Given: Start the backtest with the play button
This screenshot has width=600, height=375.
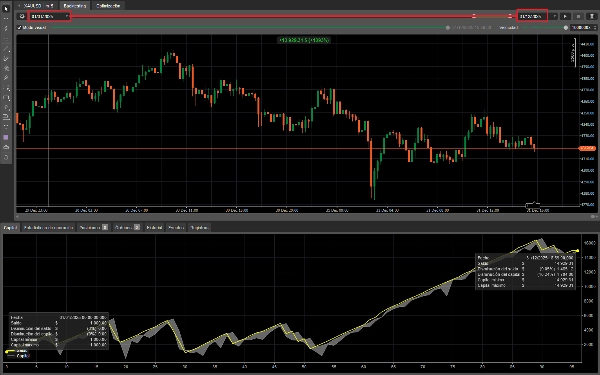Looking at the screenshot, I should tap(565, 16).
